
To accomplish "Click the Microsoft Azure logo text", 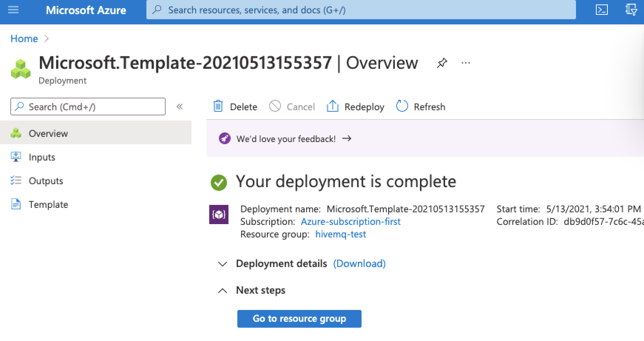I will pyautogui.click(x=86, y=10).
